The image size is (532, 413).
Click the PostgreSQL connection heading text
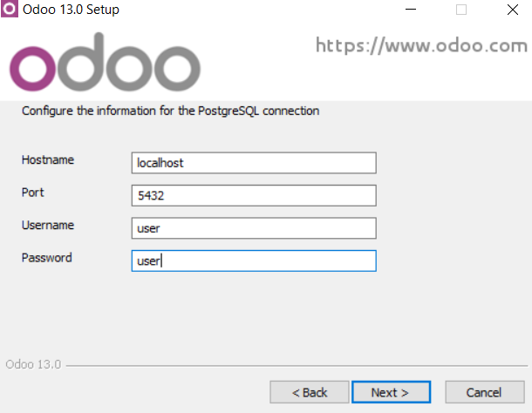click(170, 111)
